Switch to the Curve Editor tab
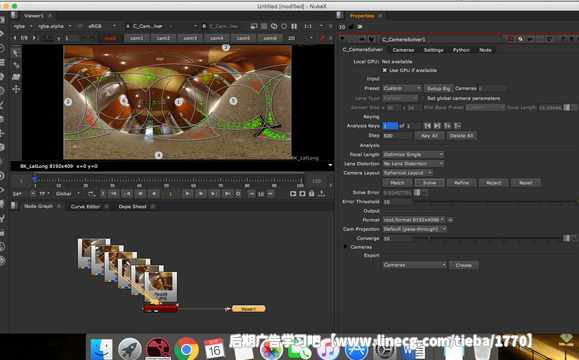Screen dimensions: 579x360 pos(85,207)
